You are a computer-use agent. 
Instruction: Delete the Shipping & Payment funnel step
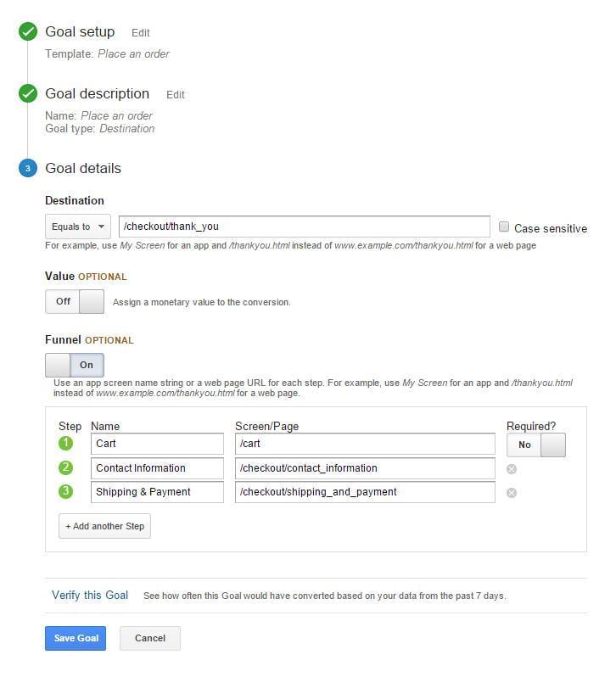(512, 492)
